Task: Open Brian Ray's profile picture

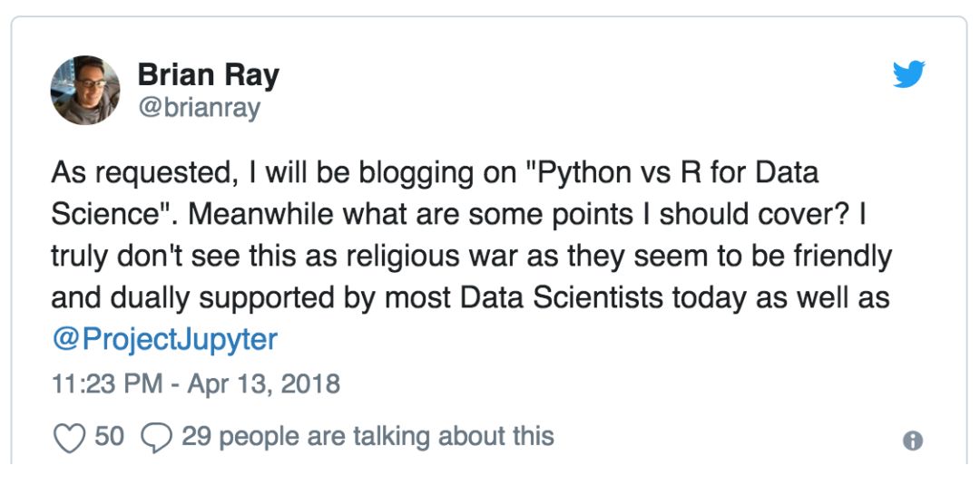Action: 85,90
